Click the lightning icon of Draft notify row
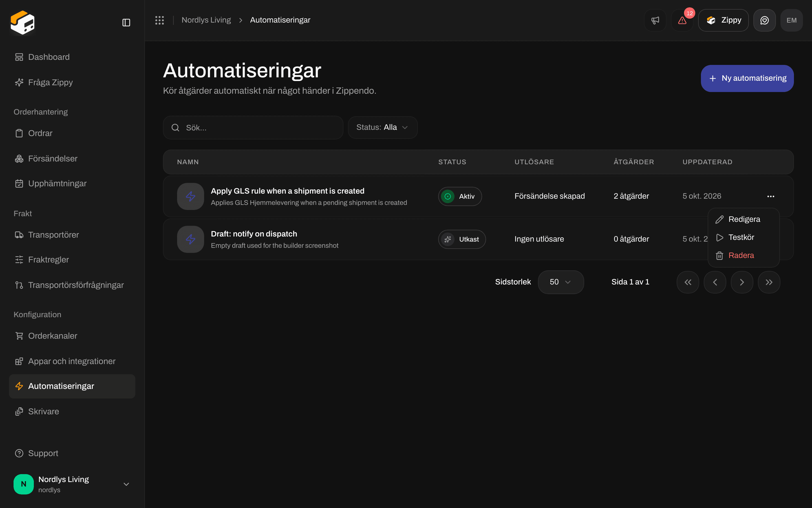This screenshot has width=812, height=508. tap(191, 239)
